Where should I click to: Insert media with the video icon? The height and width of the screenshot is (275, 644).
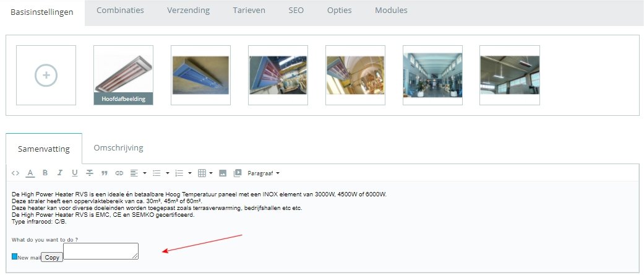coord(238,173)
